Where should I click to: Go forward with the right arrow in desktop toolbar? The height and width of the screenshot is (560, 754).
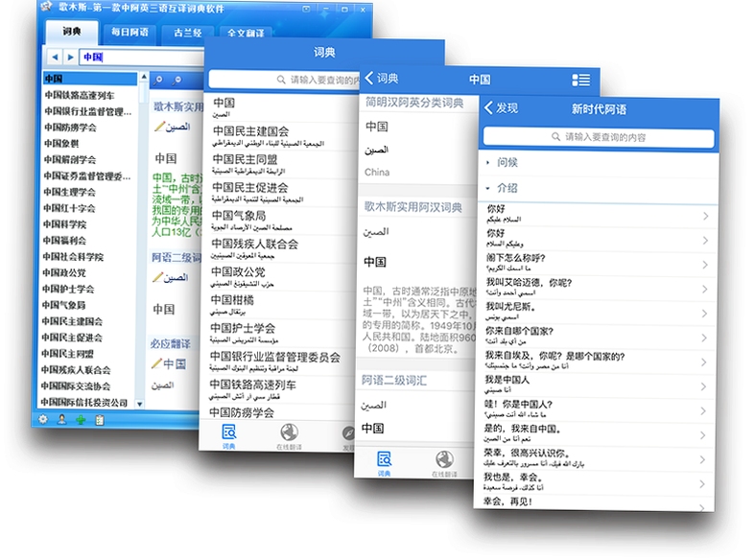71,58
